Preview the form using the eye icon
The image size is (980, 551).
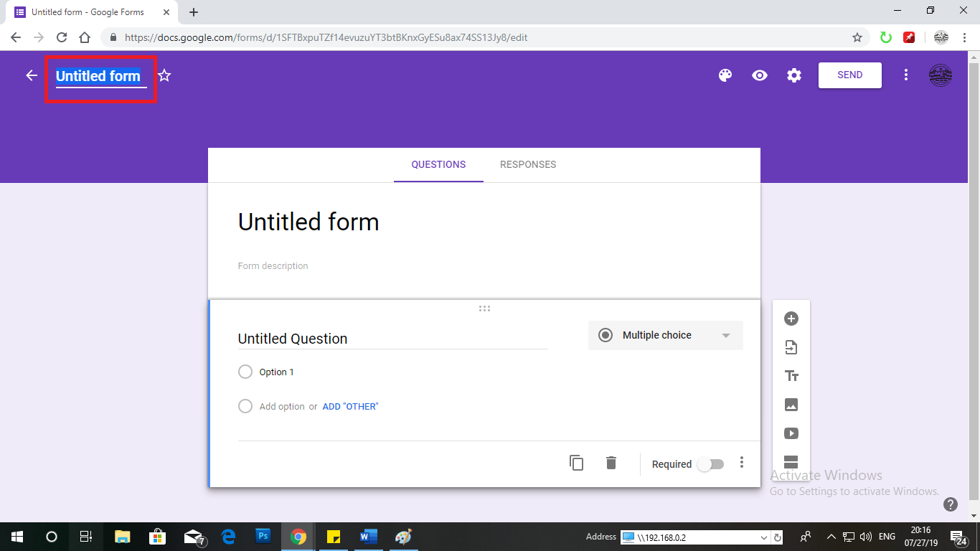tap(759, 75)
